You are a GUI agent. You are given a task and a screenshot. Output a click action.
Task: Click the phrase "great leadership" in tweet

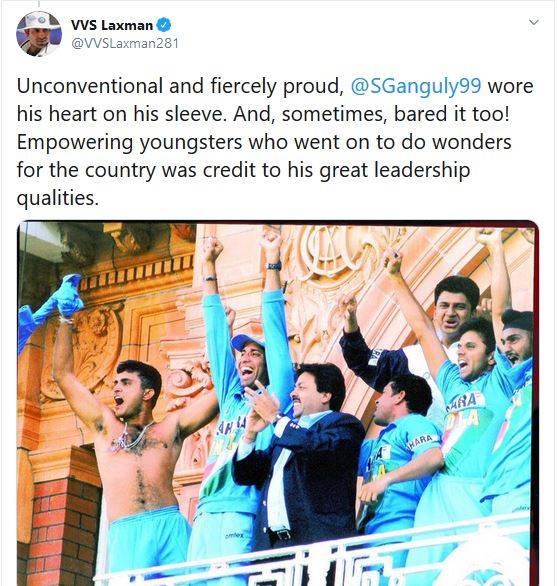[x=395, y=170]
